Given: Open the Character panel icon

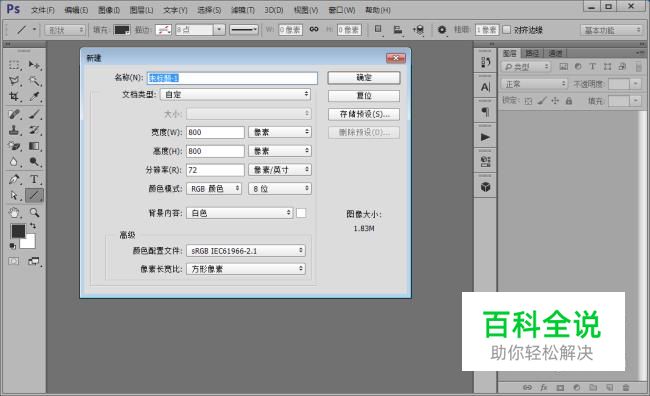Looking at the screenshot, I should (485, 87).
